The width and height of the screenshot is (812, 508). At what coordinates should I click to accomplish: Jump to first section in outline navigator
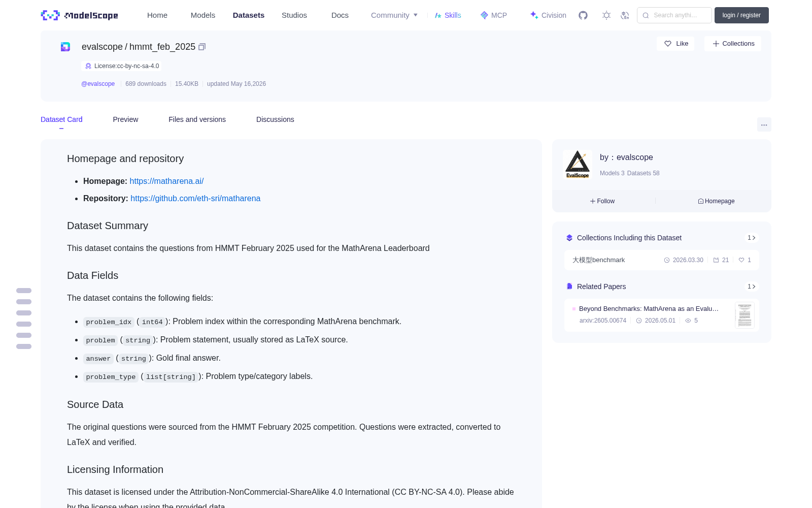24,291
